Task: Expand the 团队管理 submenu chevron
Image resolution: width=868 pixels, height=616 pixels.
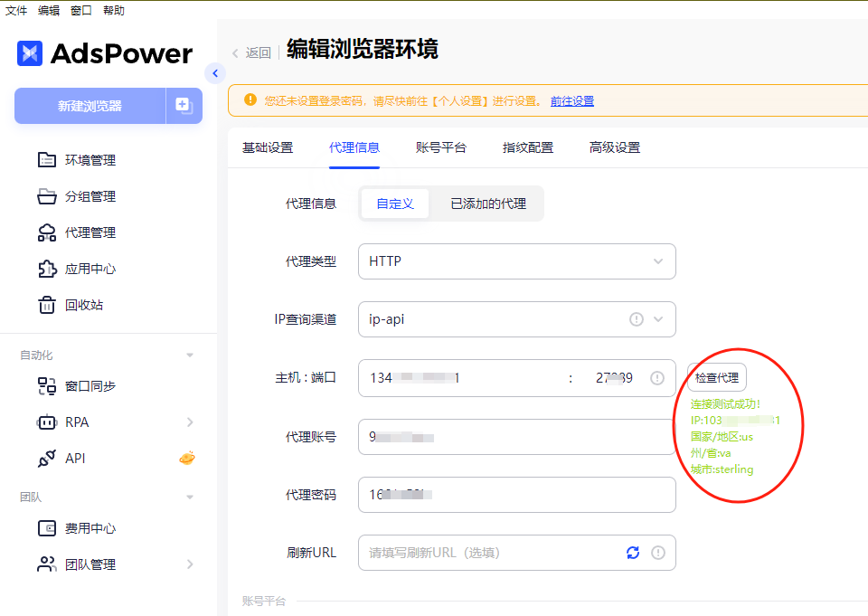Action: 190,564
